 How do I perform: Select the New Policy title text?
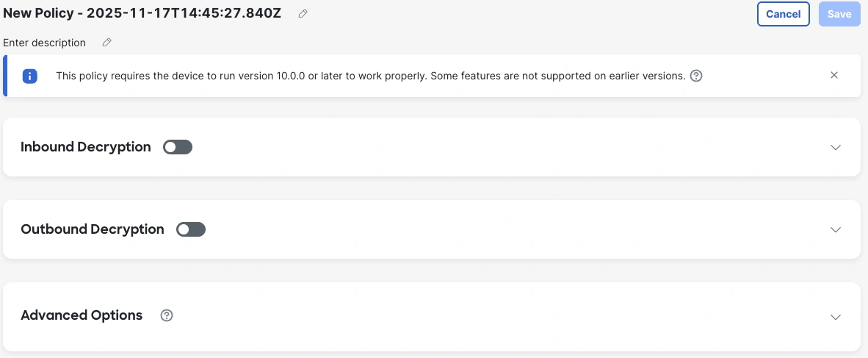[x=142, y=14]
